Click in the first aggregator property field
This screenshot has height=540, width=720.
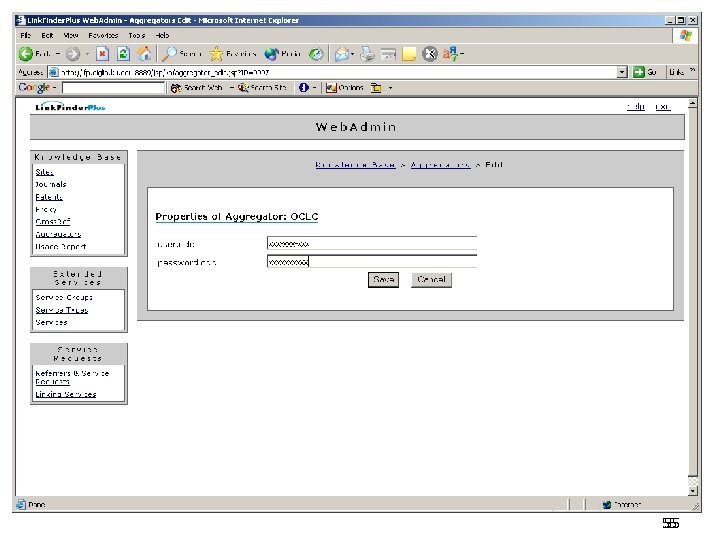[372, 243]
